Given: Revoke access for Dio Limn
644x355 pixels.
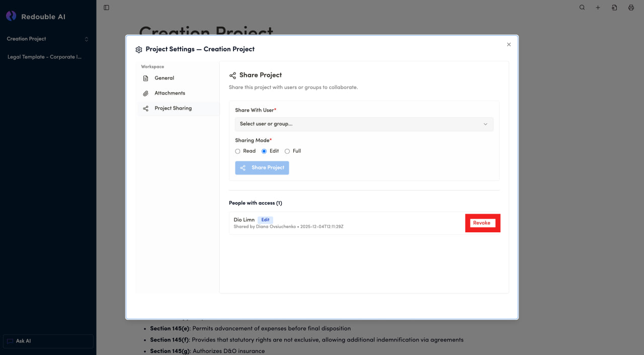Looking at the screenshot, I should 481,223.
